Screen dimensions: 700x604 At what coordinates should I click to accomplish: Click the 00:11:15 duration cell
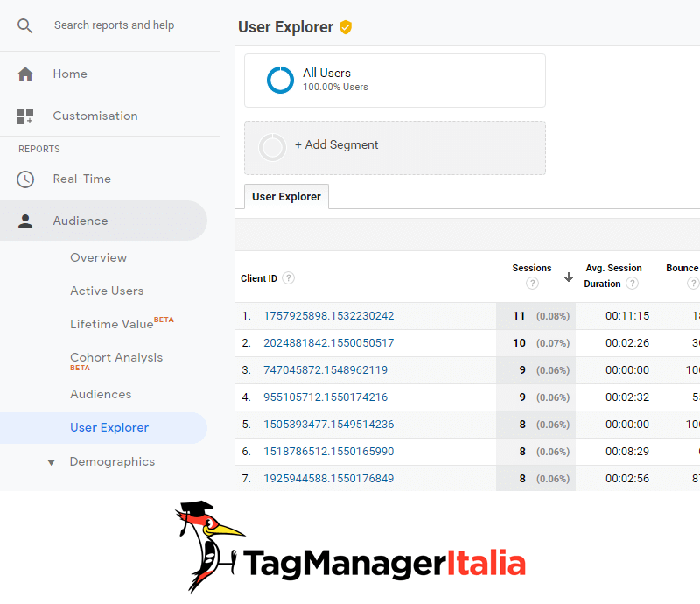pos(627,316)
